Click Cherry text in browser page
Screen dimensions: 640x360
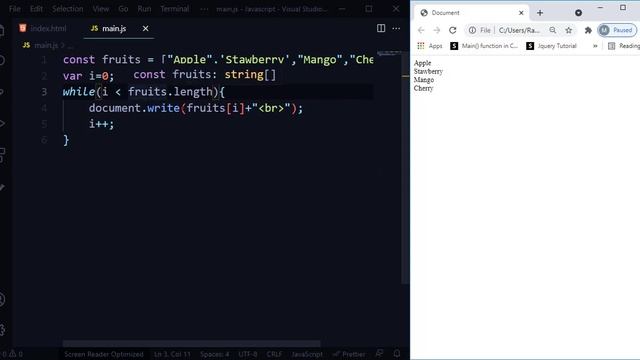(423, 88)
